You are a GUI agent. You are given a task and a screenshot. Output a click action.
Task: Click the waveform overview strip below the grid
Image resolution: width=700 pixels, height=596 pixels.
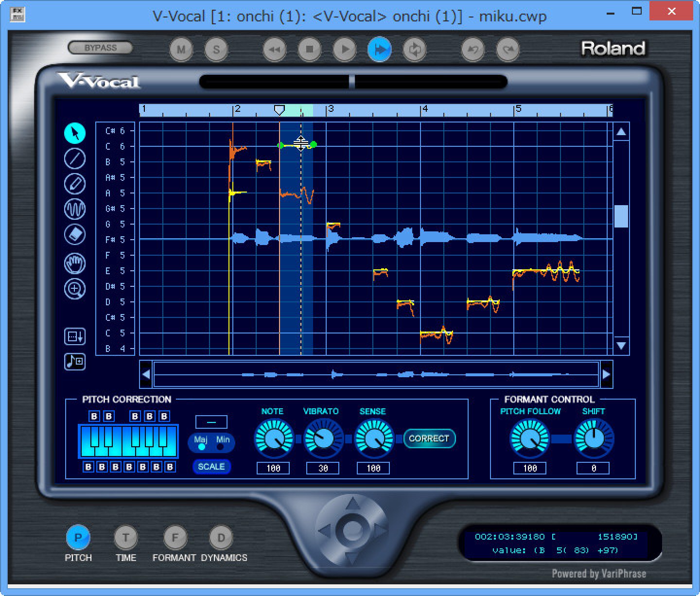(x=376, y=374)
